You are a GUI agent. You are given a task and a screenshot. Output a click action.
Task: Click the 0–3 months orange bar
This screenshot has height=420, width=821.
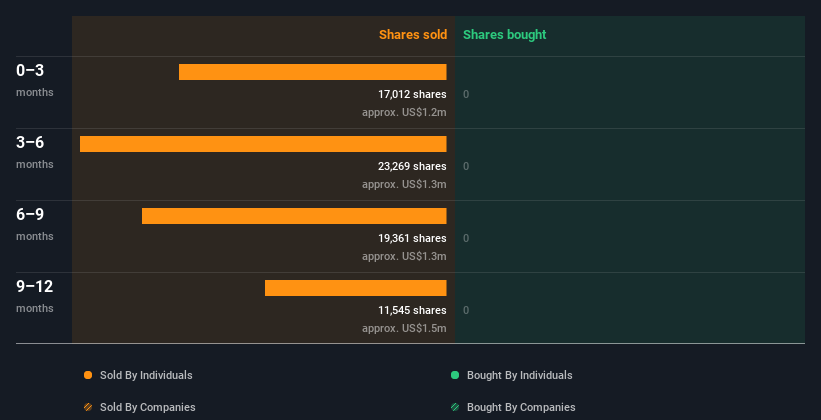[313, 72]
